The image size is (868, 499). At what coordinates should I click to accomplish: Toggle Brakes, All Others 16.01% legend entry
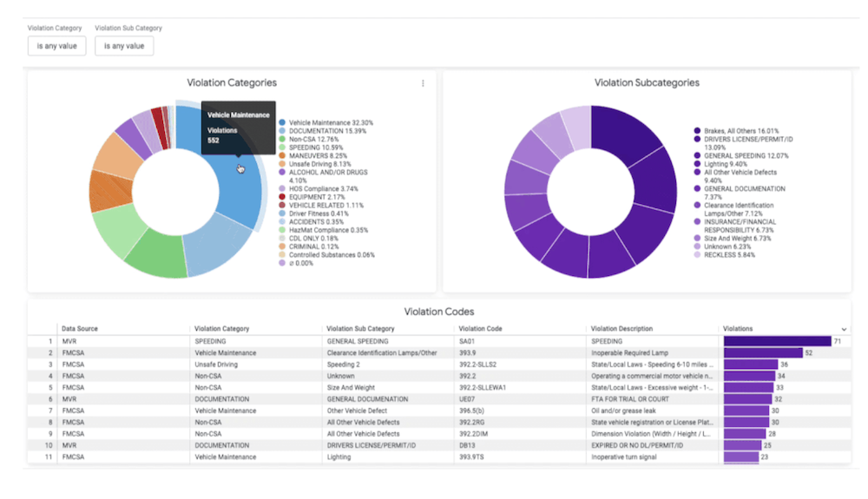[x=736, y=131]
